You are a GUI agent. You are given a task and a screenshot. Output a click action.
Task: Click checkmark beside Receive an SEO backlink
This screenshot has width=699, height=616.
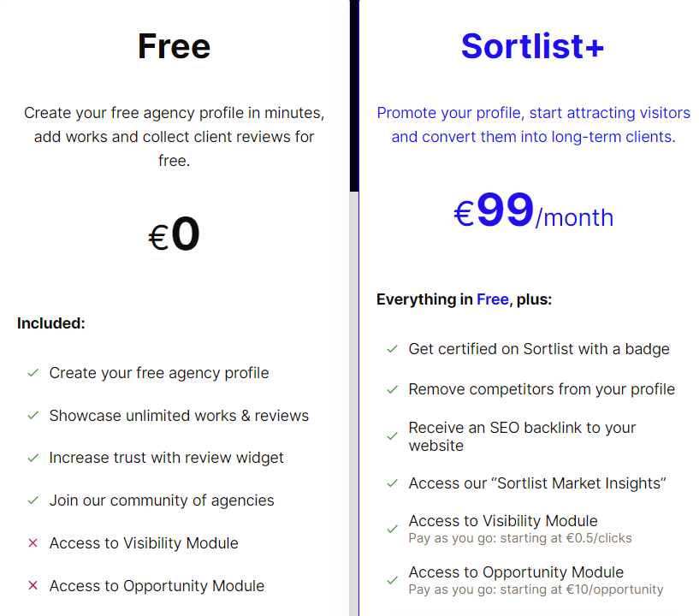point(393,436)
